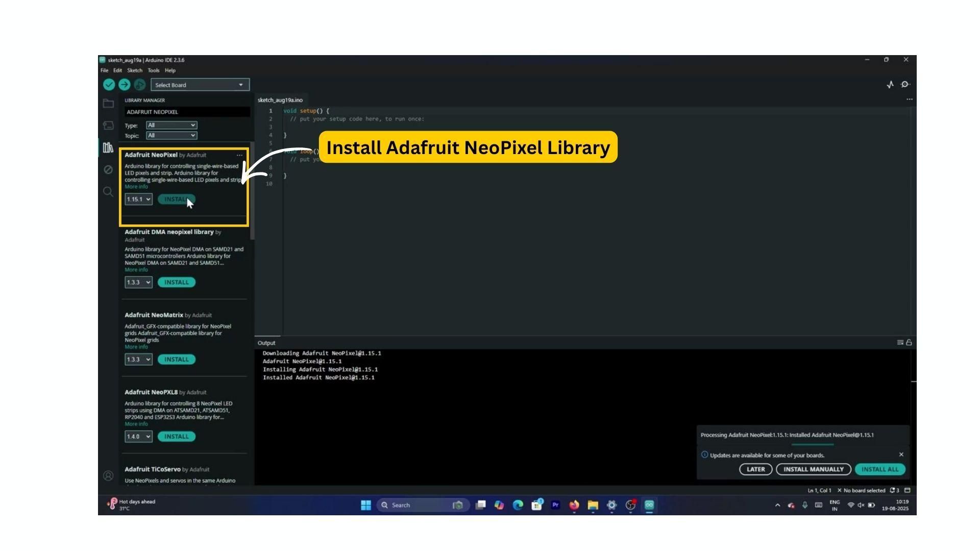
Task: Open Adobe Premiere Pro from the taskbar
Action: (555, 505)
